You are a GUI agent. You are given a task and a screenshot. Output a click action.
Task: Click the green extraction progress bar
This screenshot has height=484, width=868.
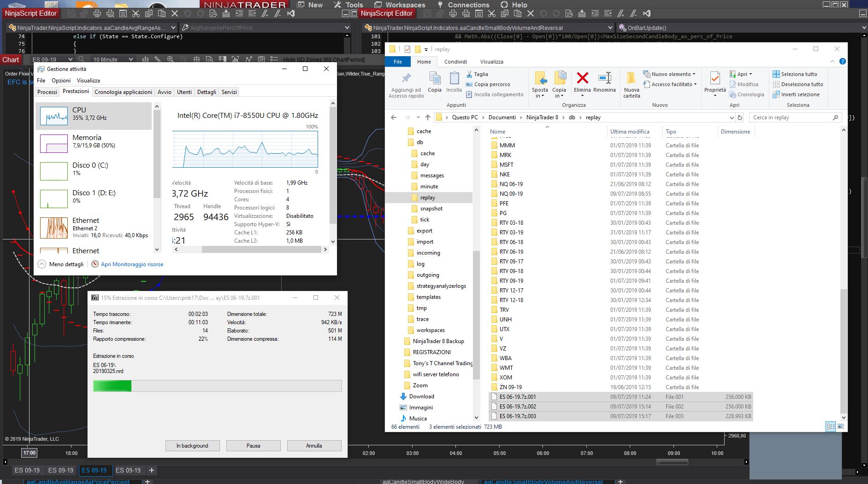217,386
